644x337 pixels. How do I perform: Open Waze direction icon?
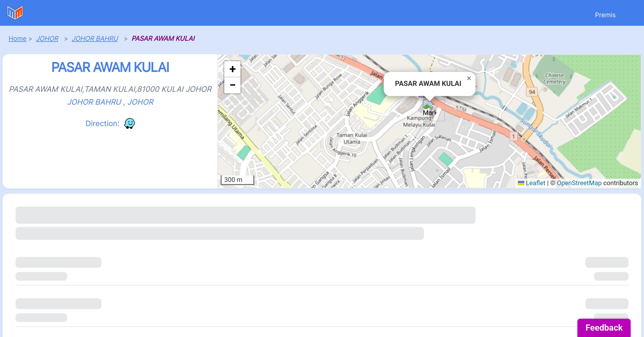point(129,123)
